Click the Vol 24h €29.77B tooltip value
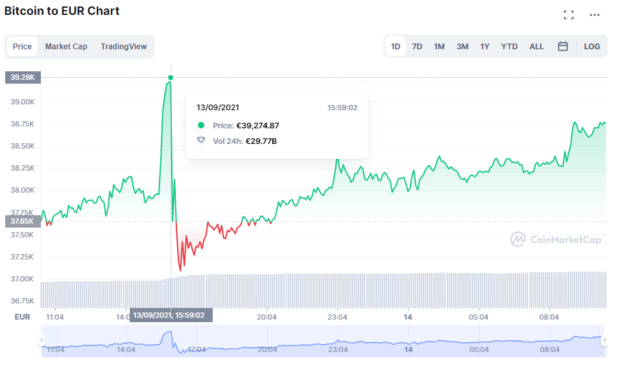The height and width of the screenshot is (365, 620). pyautogui.click(x=261, y=141)
